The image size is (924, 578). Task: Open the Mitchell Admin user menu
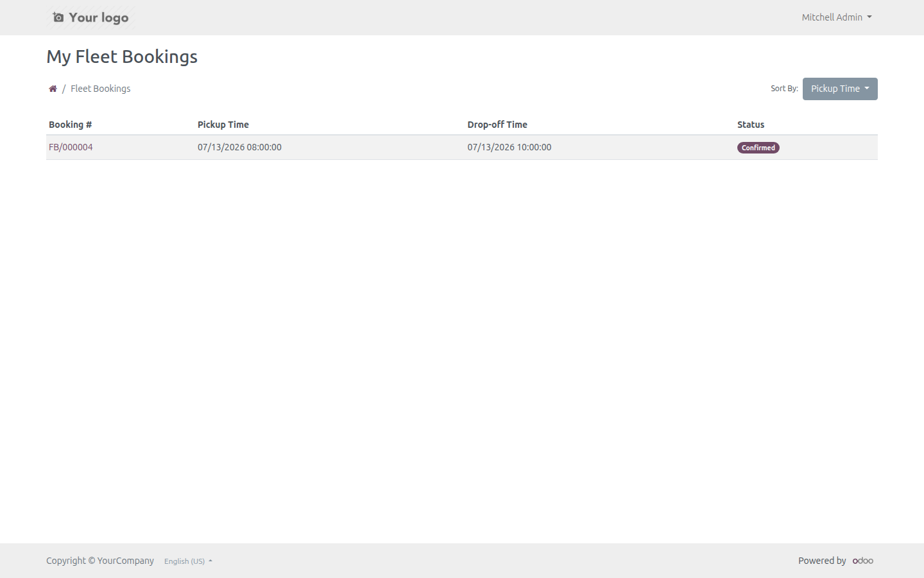[x=837, y=17]
